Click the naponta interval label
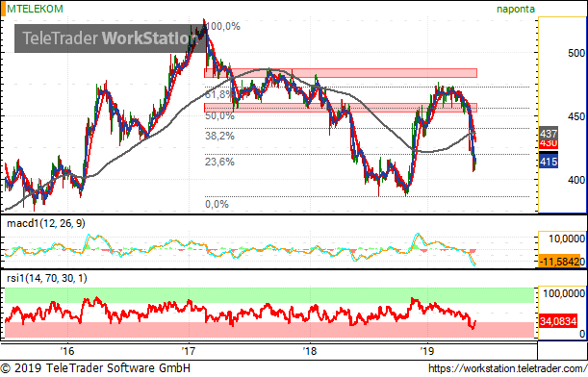 (x=516, y=9)
